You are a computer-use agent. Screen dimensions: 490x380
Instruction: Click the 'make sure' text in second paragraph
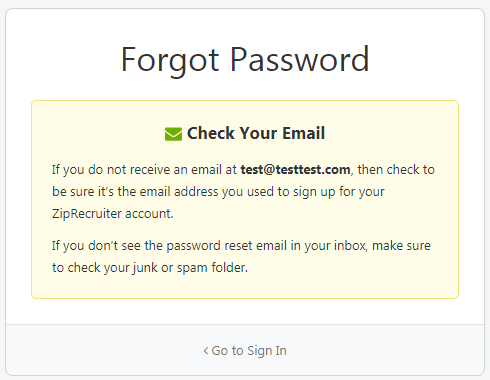pyautogui.click(x=401, y=246)
